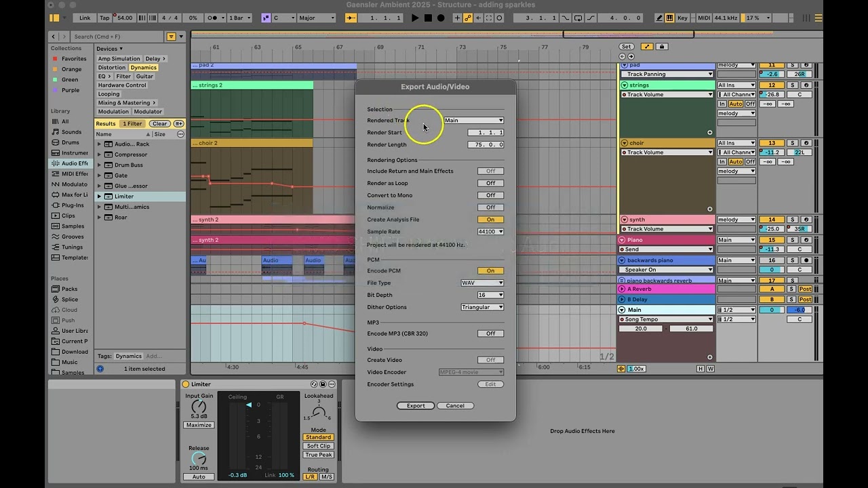Expand the Drum Buss browser entry
The height and width of the screenshot is (488, 868).
point(99,165)
